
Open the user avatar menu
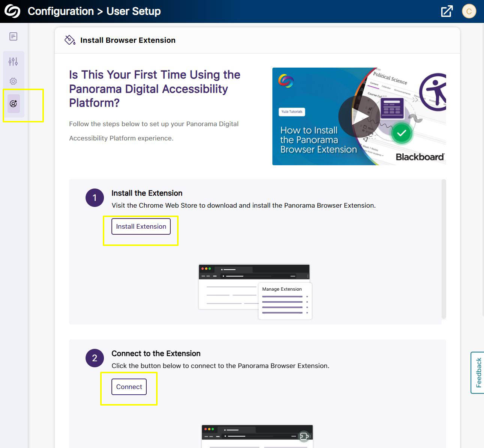coord(469,11)
